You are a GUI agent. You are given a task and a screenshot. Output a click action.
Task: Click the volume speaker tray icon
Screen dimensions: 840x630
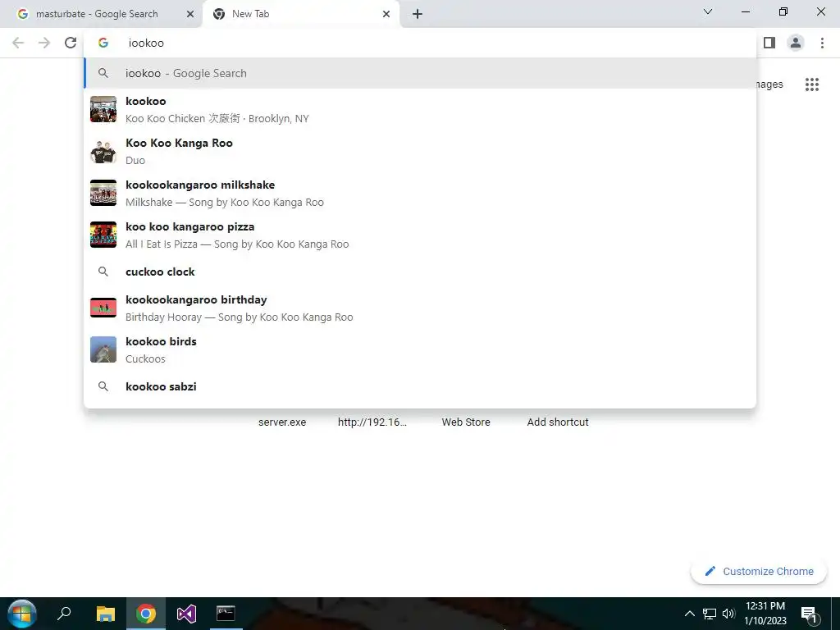(x=728, y=614)
